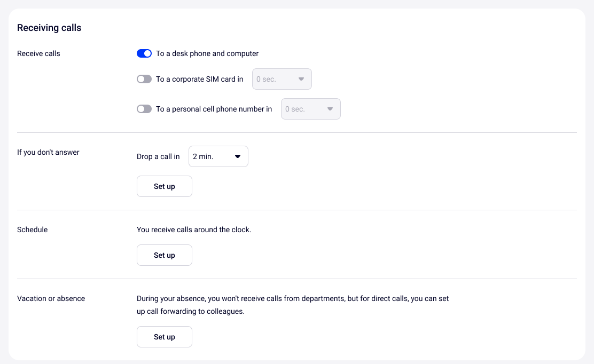Click the absence call forwarding description text
594x364 pixels.
pyautogui.click(x=292, y=305)
